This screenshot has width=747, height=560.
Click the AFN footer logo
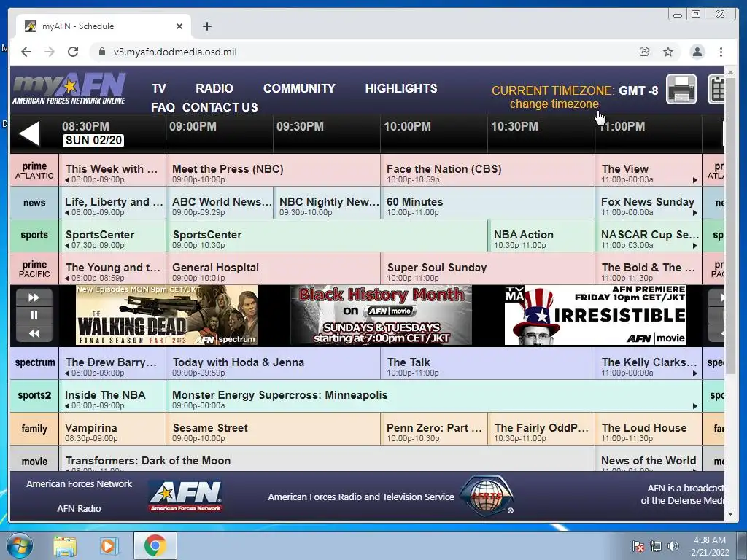186,496
